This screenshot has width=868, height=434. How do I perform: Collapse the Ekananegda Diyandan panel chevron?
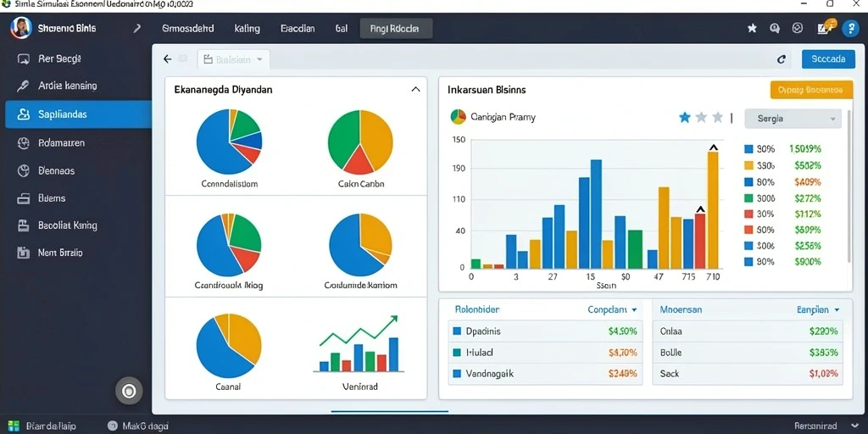pyautogui.click(x=415, y=89)
